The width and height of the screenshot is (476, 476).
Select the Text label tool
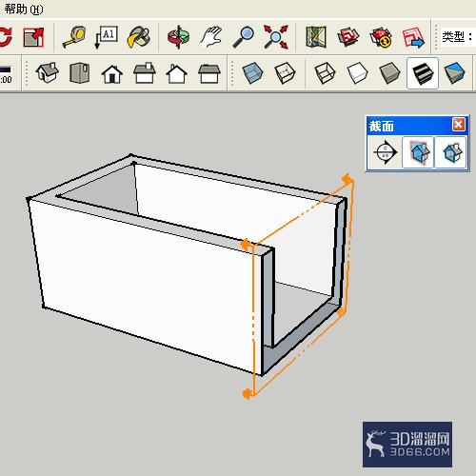pyautogui.click(x=107, y=37)
